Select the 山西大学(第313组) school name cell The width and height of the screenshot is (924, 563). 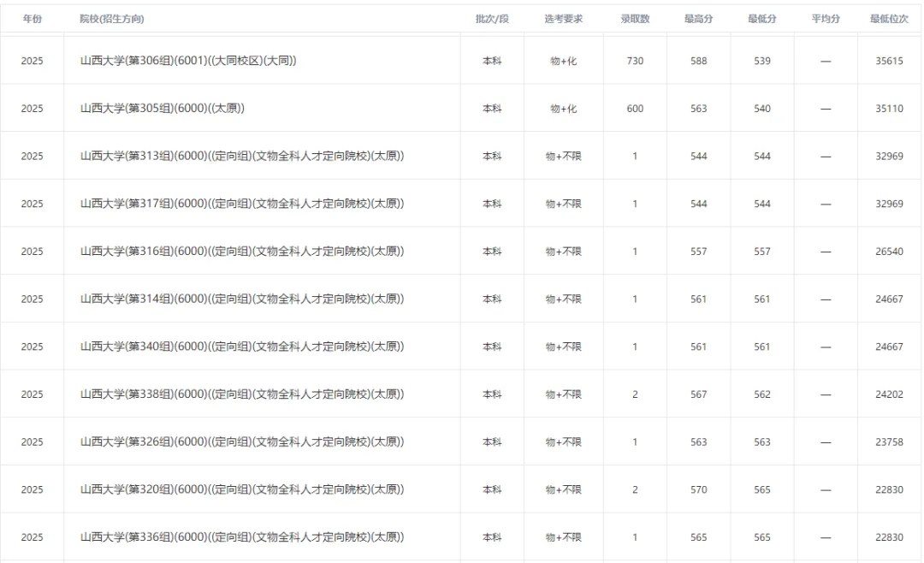tap(242, 157)
